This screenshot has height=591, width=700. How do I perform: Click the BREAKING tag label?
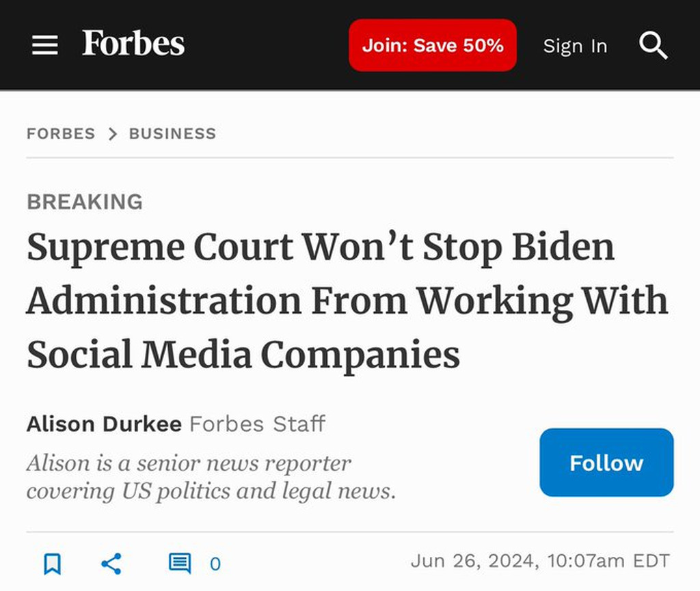coord(85,202)
